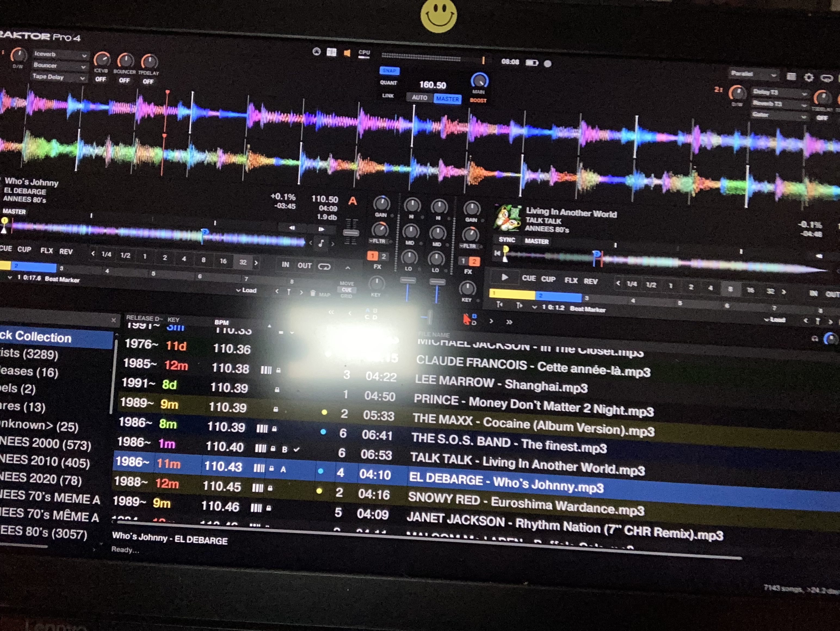Click the deck A CUE button
This screenshot has height=631, width=840.
(x=6, y=249)
